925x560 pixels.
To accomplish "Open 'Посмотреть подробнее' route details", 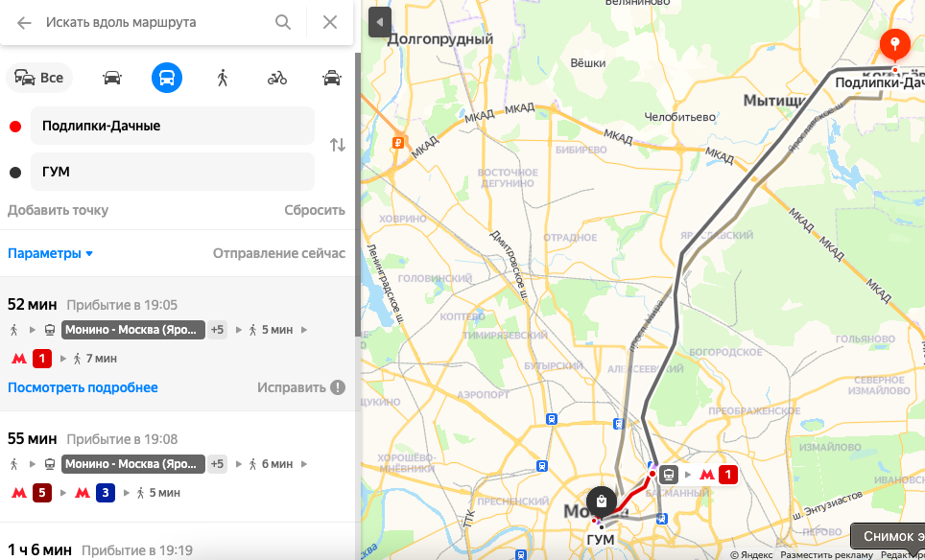I will 83,387.
